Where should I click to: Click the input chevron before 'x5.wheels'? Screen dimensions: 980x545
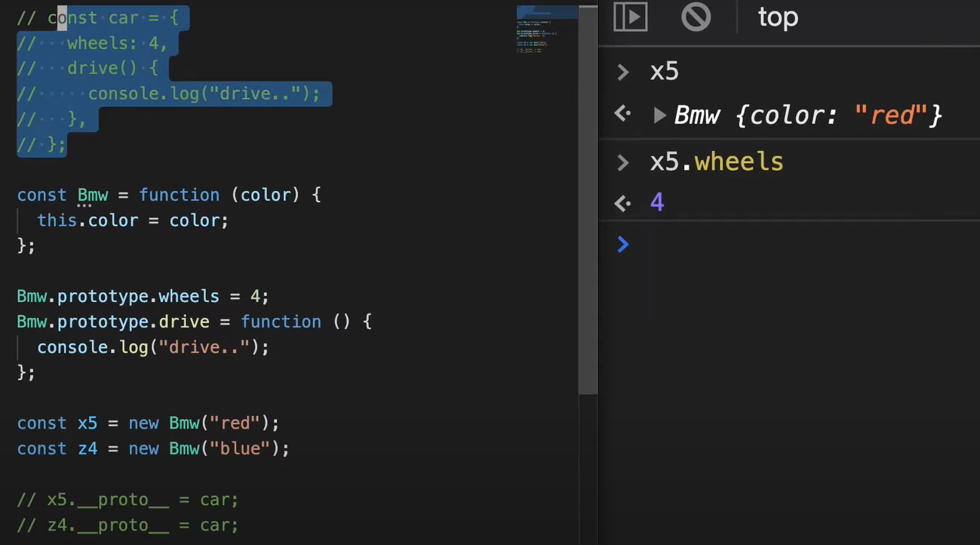pos(622,162)
